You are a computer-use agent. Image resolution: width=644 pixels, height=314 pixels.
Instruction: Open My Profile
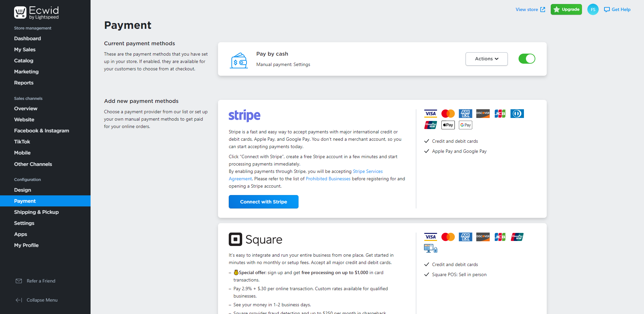(x=26, y=245)
